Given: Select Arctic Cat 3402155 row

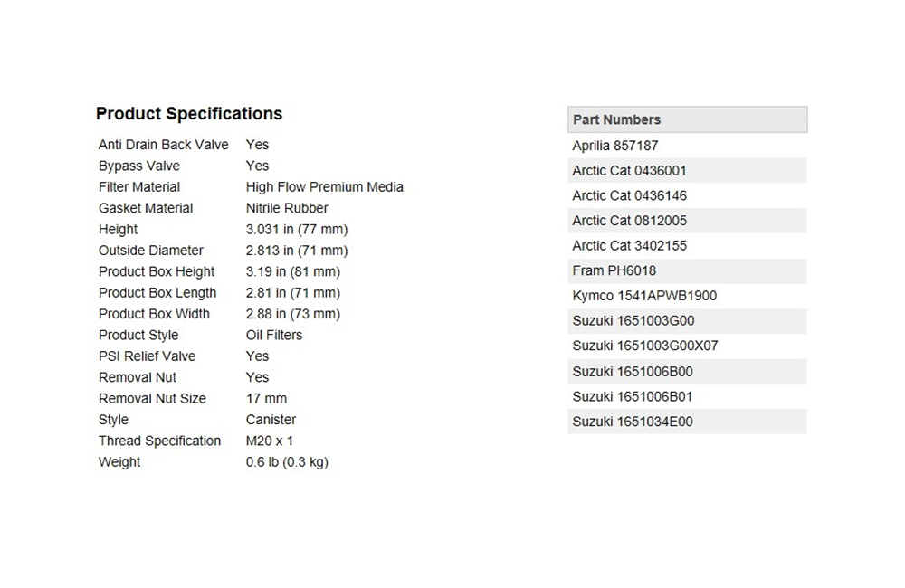Looking at the screenshot, I should tap(688, 246).
